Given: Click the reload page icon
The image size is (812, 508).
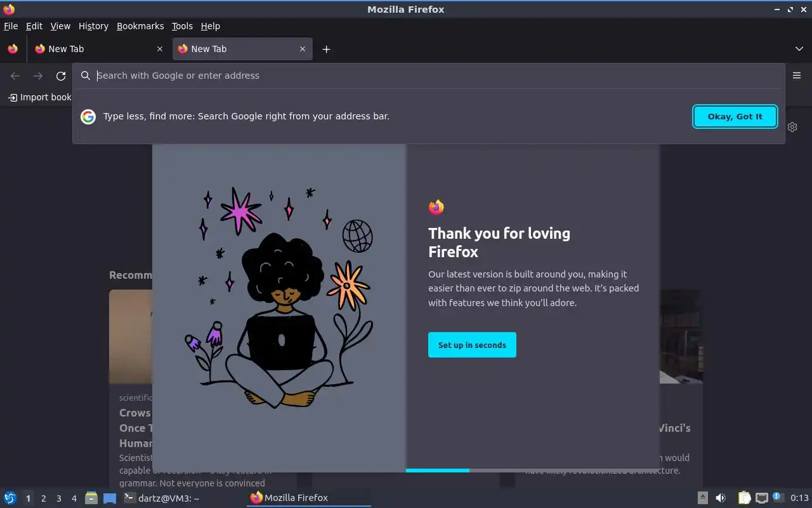Looking at the screenshot, I should pyautogui.click(x=61, y=76).
